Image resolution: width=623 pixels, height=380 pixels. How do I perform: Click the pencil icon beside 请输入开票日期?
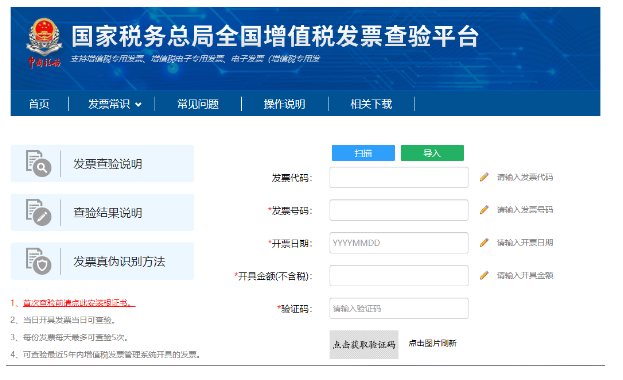tap(484, 242)
